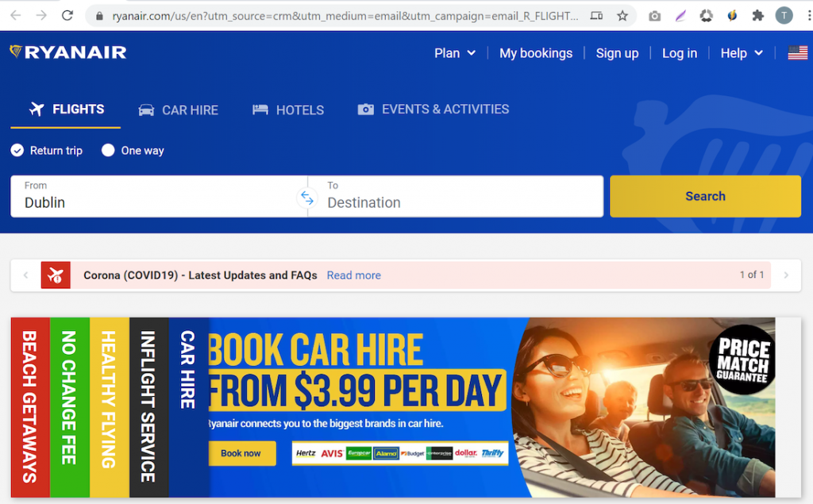Open the Sign up page

(617, 52)
